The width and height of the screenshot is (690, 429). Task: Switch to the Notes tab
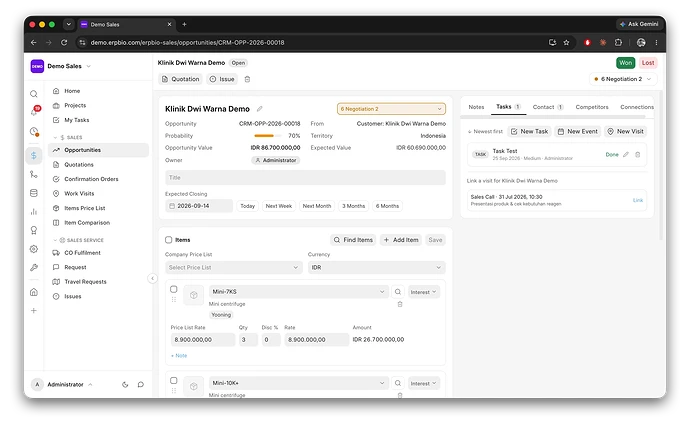[x=476, y=107]
